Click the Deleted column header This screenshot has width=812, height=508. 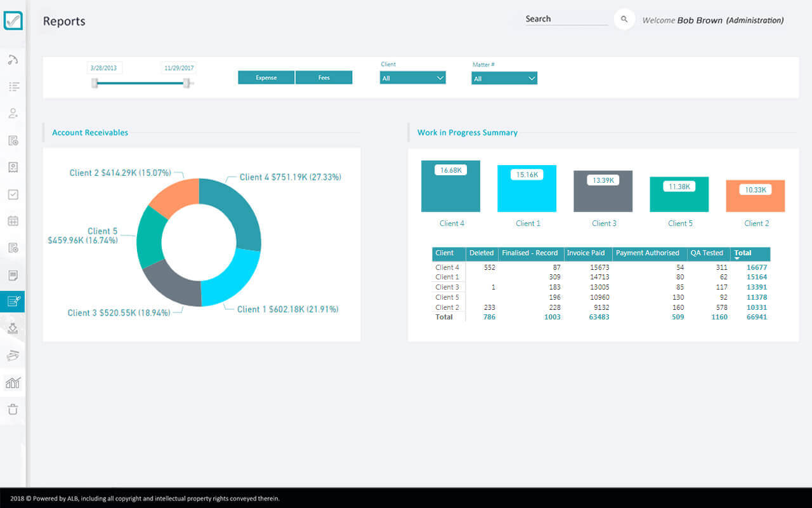pos(481,253)
